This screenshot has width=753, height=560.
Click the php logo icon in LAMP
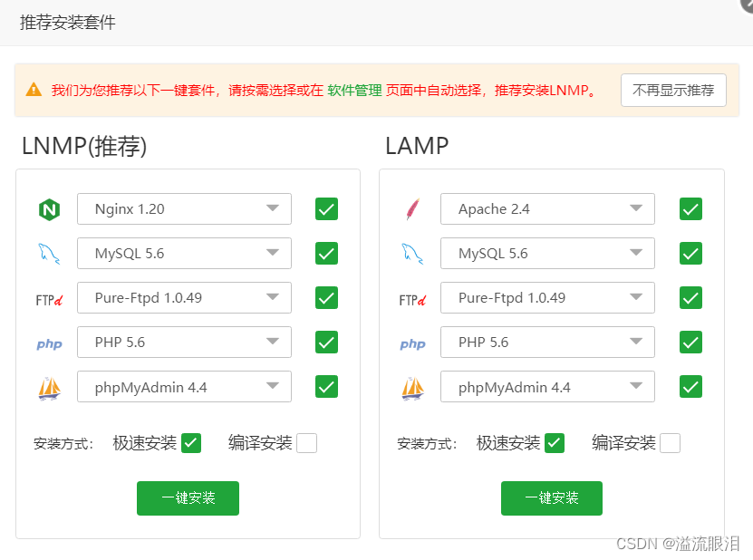pos(412,343)
